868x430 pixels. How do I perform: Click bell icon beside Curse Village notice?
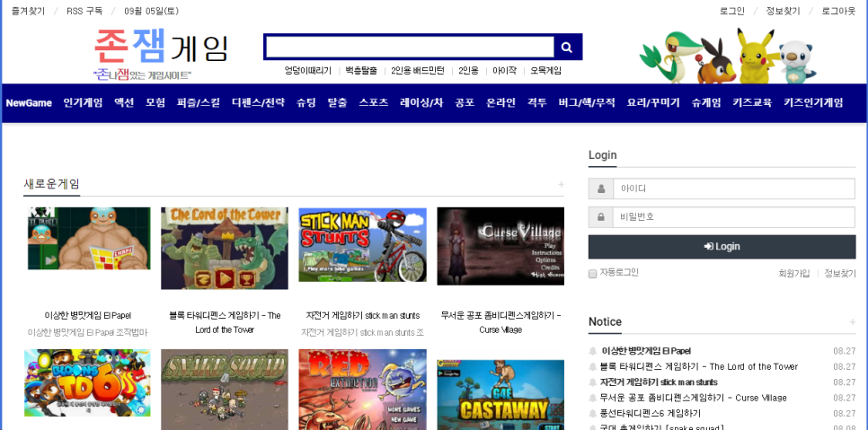tap(593, 398)
